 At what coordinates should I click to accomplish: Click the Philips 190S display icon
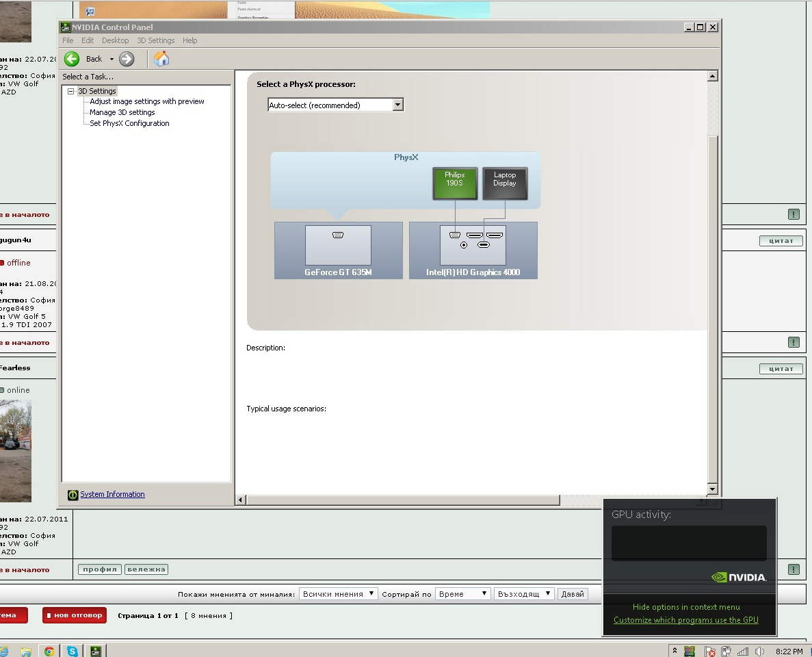tap(455, 183)
